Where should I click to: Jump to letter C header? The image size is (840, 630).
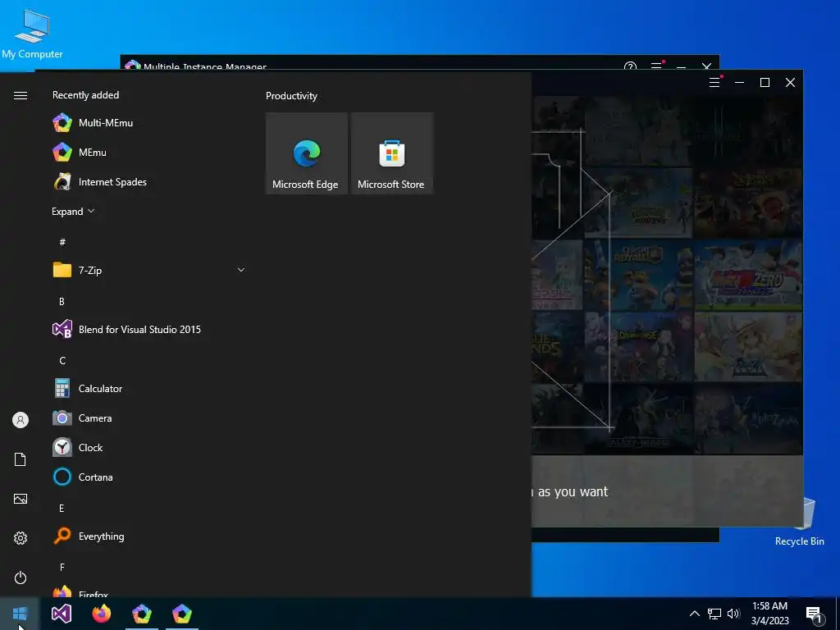pyautogui.click(x=62, y=361)
